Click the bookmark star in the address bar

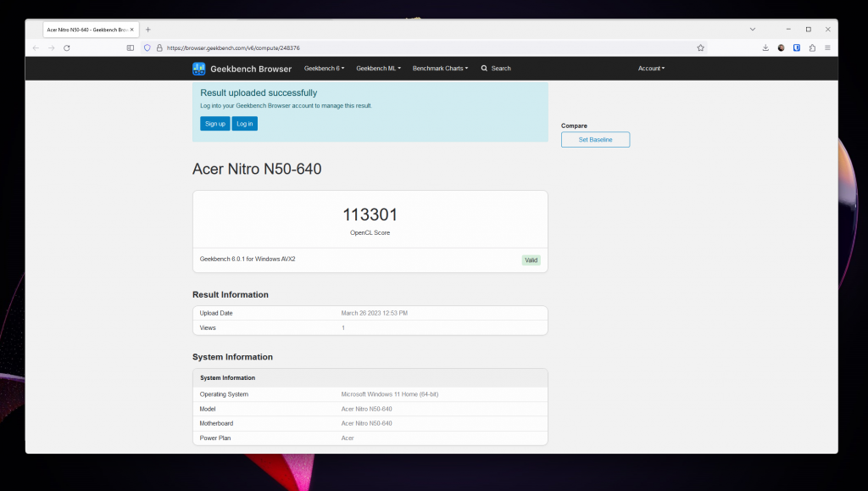click(x=700, y=48)
